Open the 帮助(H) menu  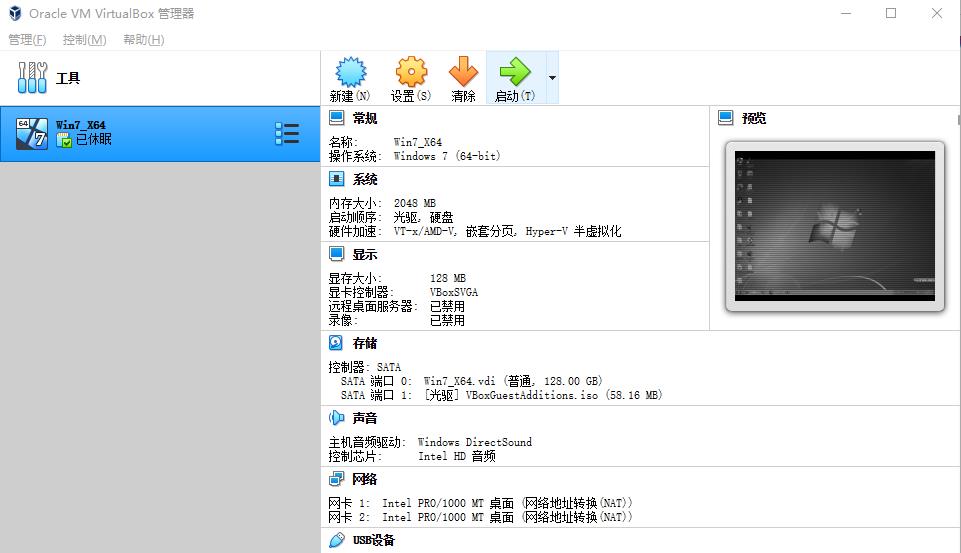(x=143, y=40)
